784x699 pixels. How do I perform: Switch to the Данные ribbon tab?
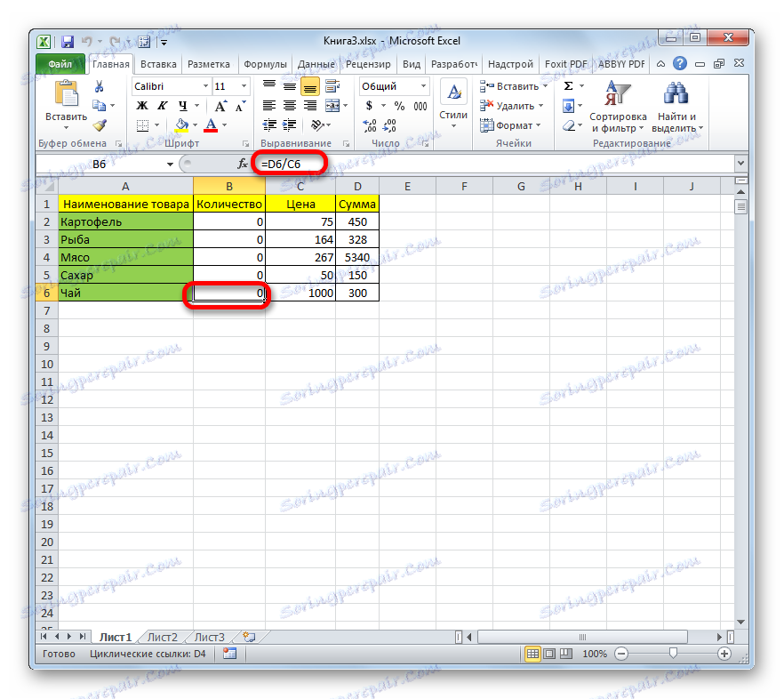[x=316, y=64]
